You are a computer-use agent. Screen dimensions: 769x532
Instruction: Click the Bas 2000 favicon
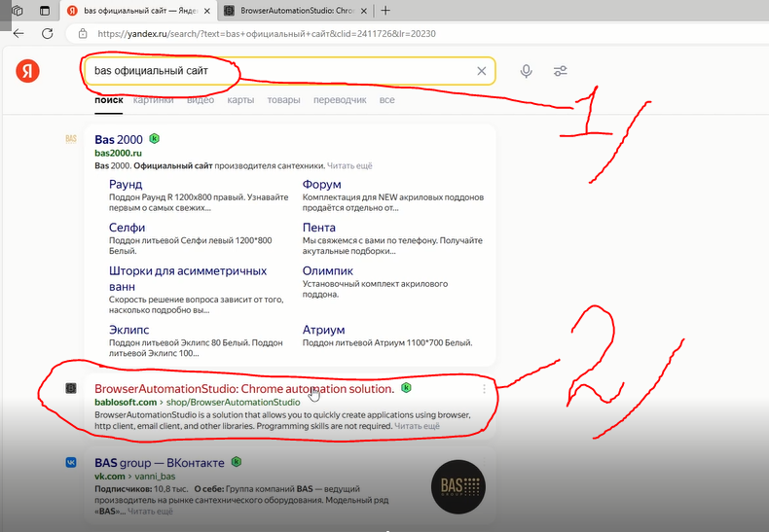click(x=71, y=139)
